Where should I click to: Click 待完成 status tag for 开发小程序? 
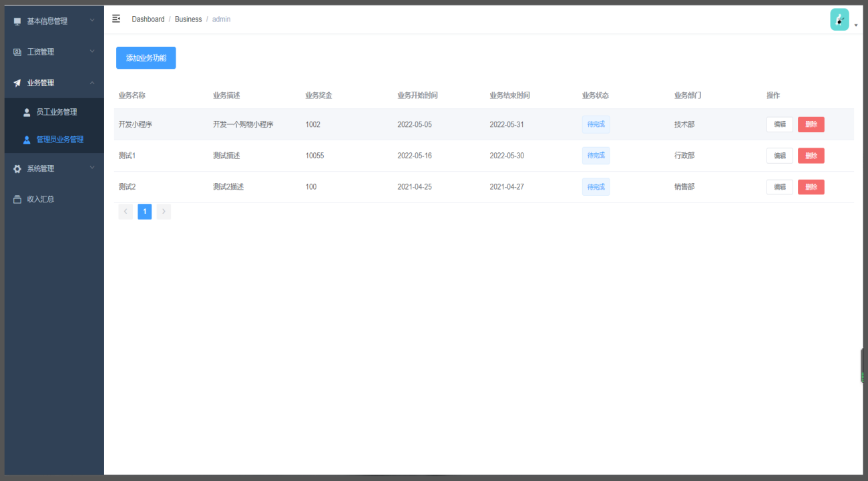pos(596,124)
